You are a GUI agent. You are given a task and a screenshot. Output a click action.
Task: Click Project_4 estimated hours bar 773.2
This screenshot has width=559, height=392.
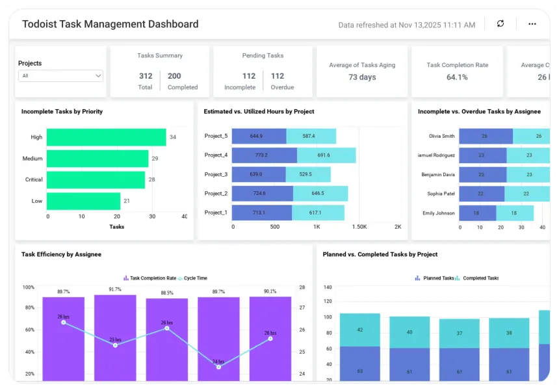(264, 155)
